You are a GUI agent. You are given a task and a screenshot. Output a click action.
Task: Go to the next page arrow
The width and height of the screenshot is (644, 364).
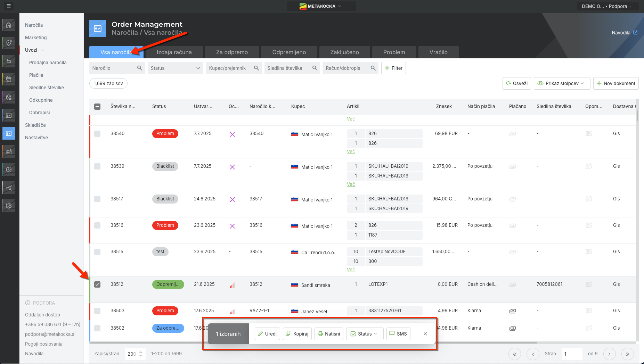pyautogui.click(x=609, y=354)
